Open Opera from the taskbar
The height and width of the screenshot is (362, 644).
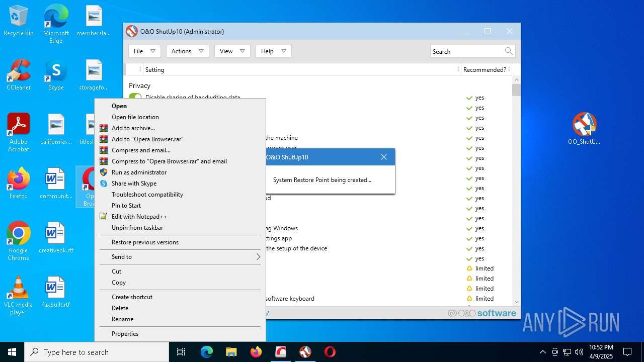[x=330, y=352]
